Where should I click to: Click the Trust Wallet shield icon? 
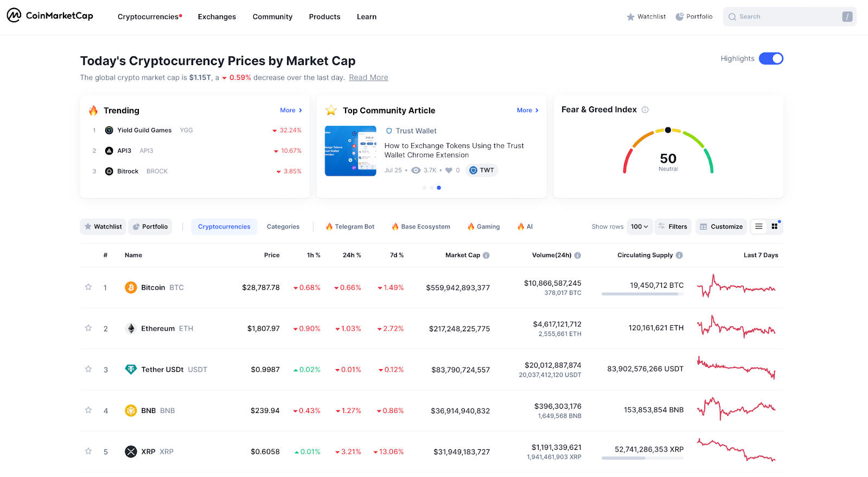[389, 131]
